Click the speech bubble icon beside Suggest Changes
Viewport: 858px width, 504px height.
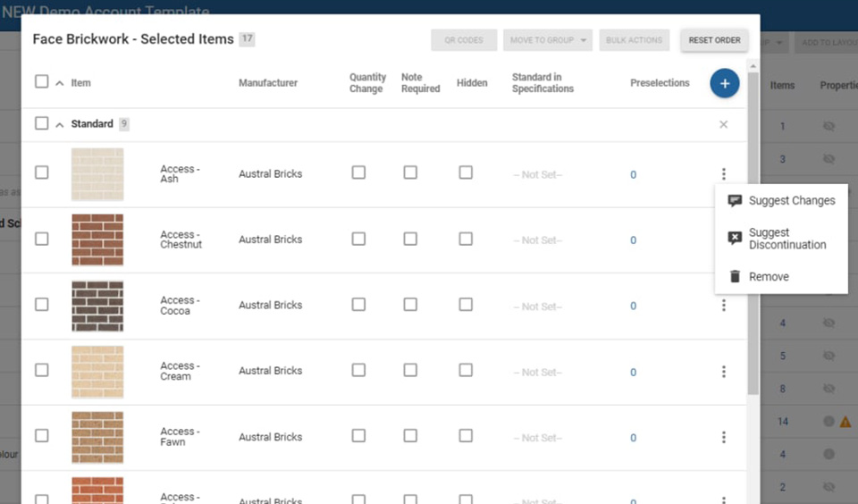click(735, 200)
